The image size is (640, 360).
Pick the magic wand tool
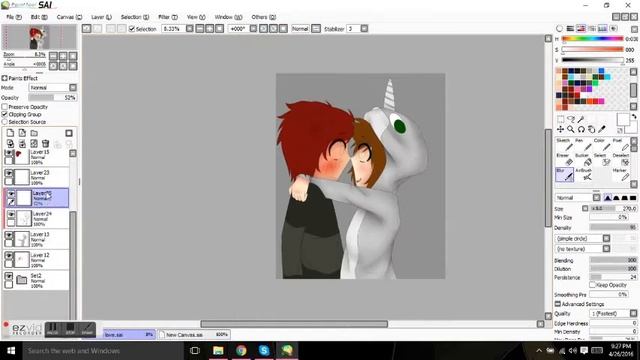click(x=581, y=119)
